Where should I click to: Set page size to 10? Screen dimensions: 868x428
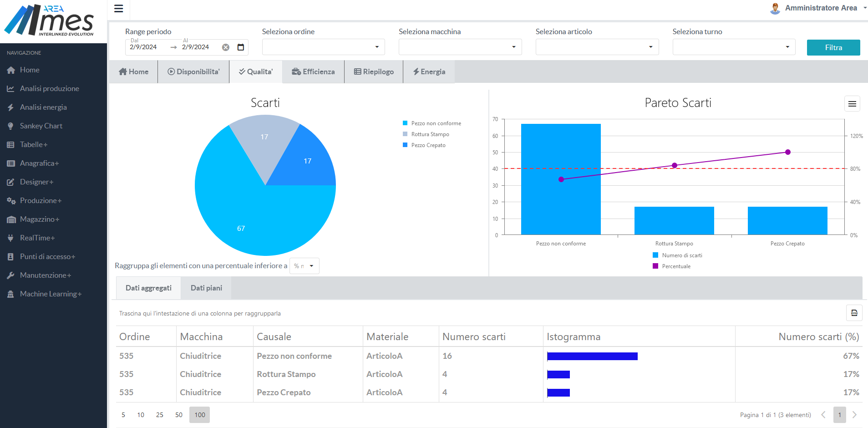[x=141, y=415]
